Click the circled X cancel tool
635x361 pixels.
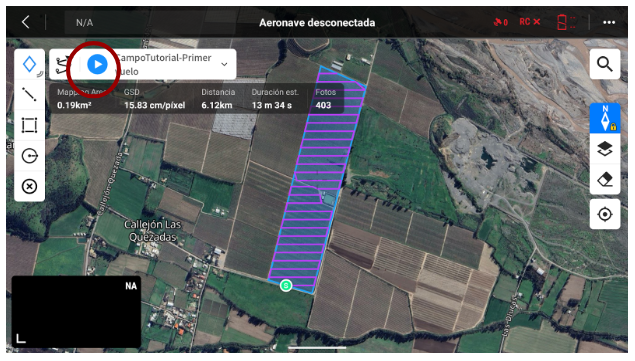point(29,186)
